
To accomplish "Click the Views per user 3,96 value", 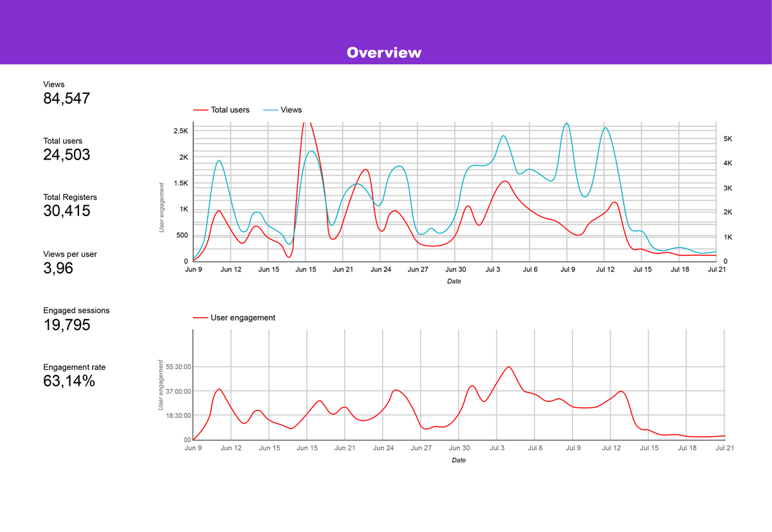I will [x=58, y=268].
